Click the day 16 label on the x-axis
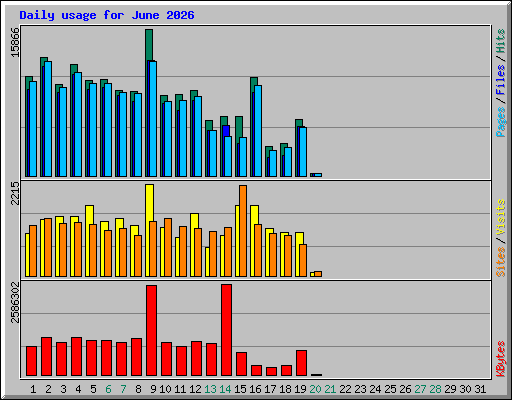The height and width of the screenshot is (400, 512). coord(255,389)
